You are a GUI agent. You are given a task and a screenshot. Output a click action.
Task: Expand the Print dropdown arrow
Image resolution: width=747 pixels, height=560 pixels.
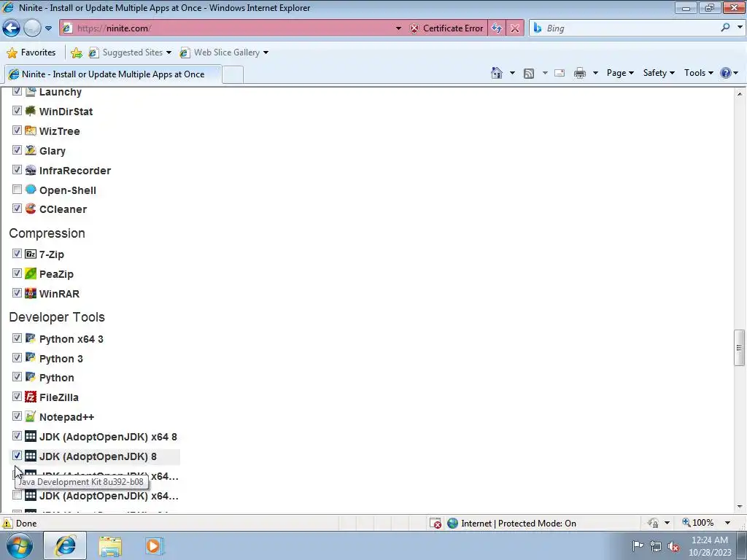click(x=595, y=73)
